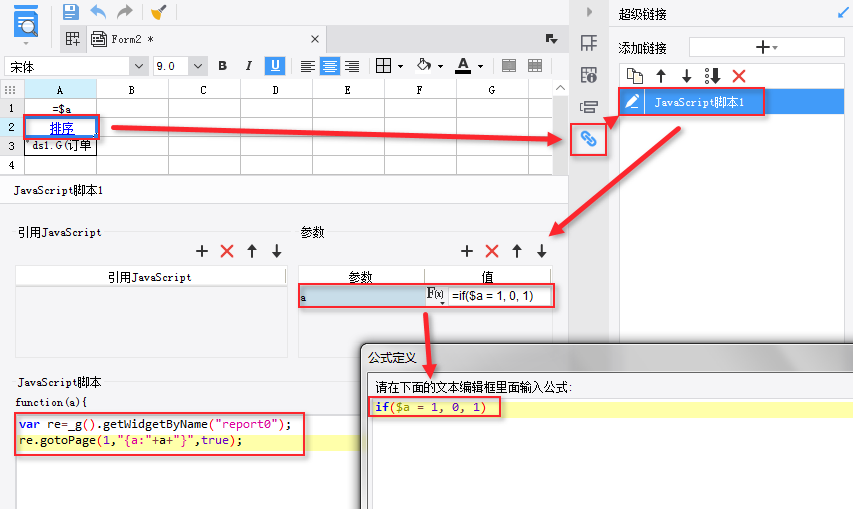The width and height of the screenshot is (853, 509).
Task: Align text to the right
Action: point(352,66)
